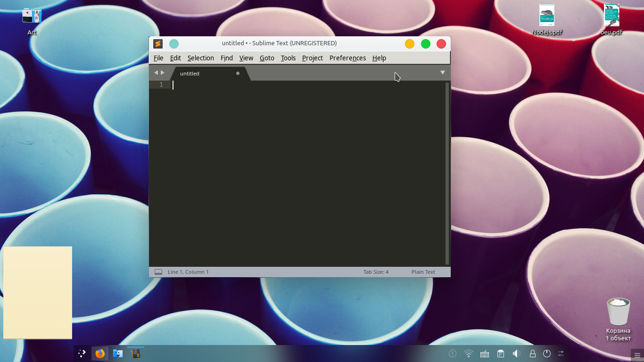Open the volume speaker tray icon
Screen dimensions: 644x362
[x=516, y=354]
